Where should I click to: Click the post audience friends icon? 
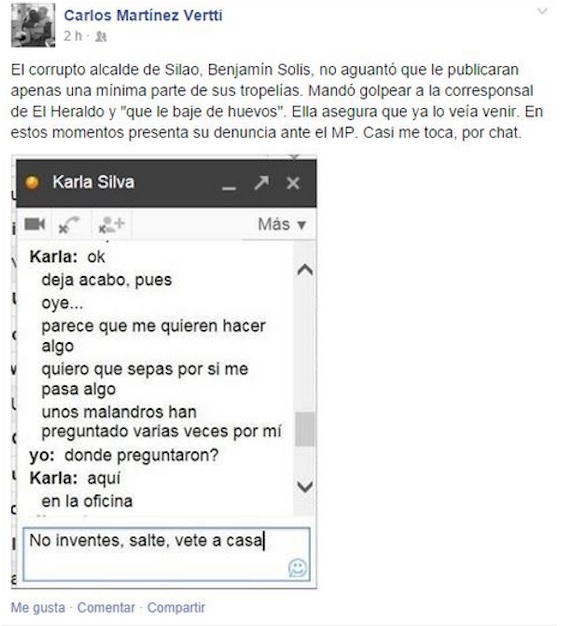(x=101, y=37)
